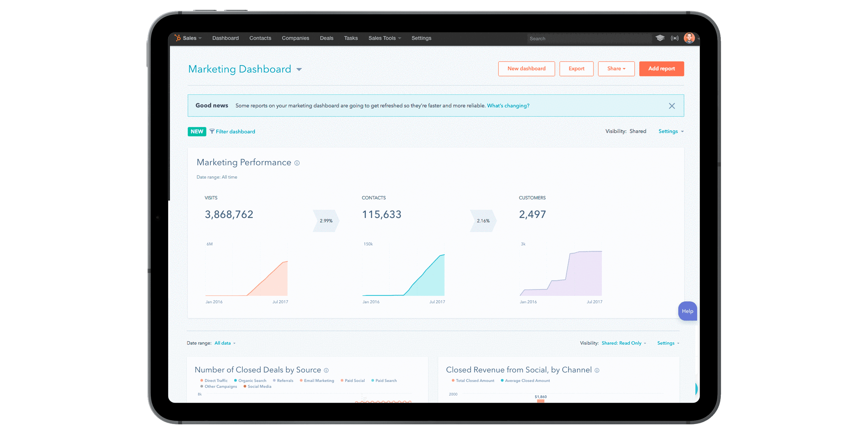Toggle Organic Search legend series
The height and width of the screenshot is (434, 868).
(x=252, y=381)
